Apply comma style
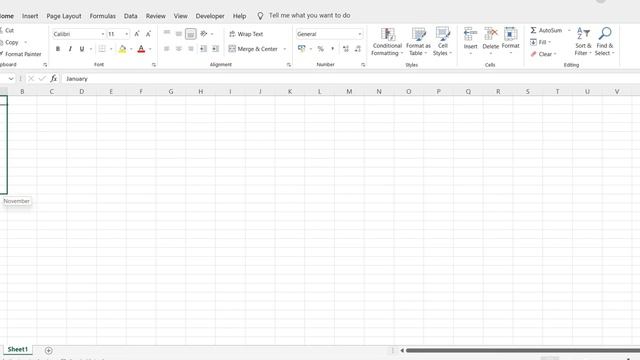Screen dimensions: 640x360 tap(333, 49)
